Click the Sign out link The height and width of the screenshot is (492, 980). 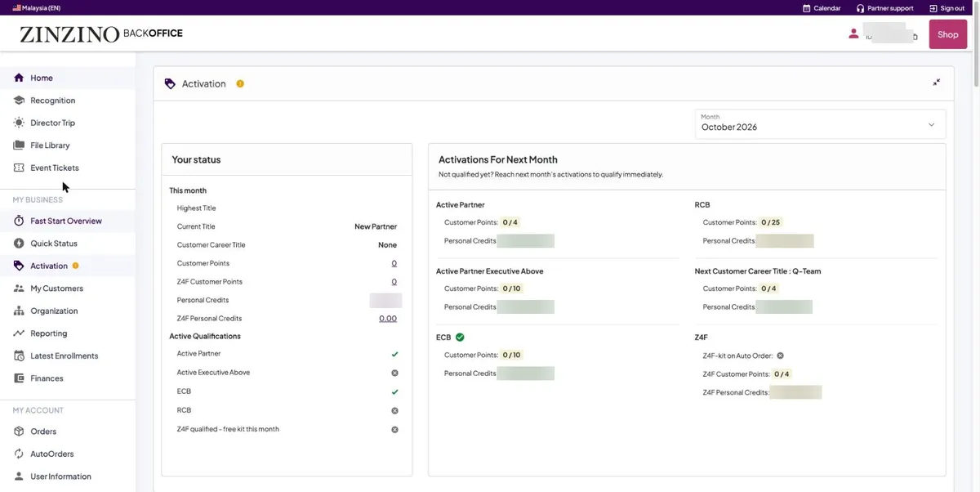(x=947, y=8)
